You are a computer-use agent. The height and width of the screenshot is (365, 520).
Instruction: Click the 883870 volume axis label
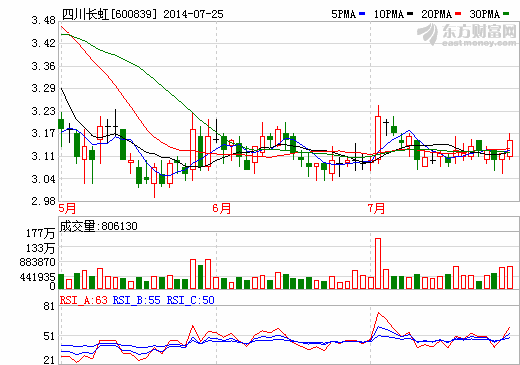point(37,262)
